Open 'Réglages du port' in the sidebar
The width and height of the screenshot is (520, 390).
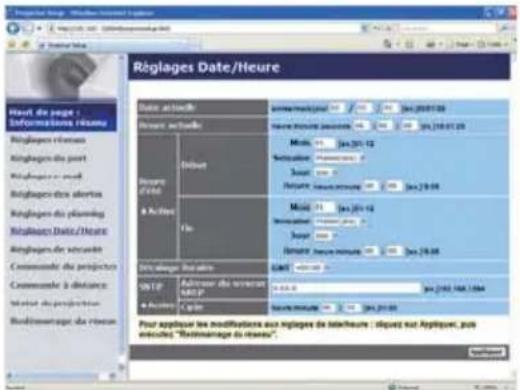coord(48,158)
